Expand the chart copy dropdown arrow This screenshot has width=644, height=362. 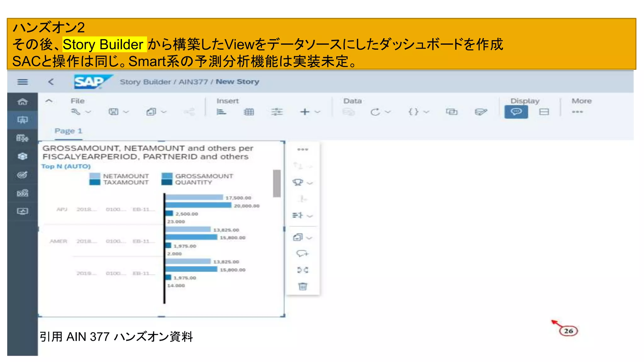(309, 238)
